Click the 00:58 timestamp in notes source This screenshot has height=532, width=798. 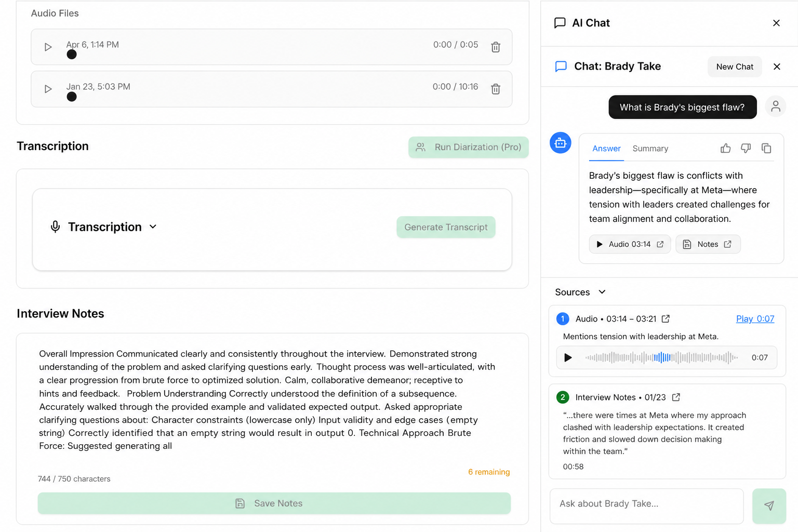tap(573, 467)
